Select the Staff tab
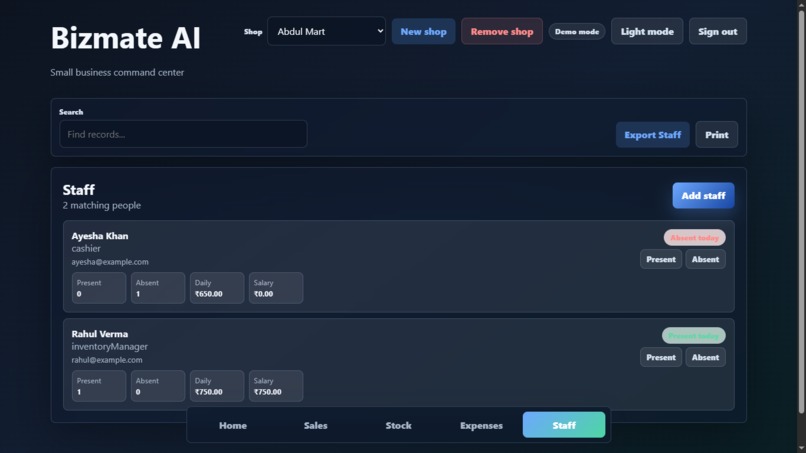806x453 pixels. (x=564, y=425)
